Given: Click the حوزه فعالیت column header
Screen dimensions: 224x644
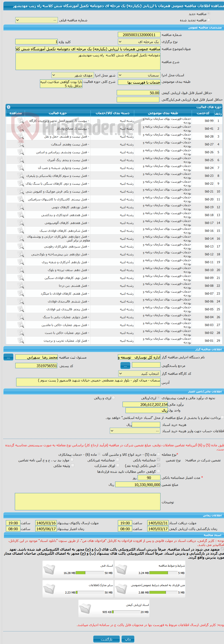Looking at the screenshot, I should coord(58,113).
